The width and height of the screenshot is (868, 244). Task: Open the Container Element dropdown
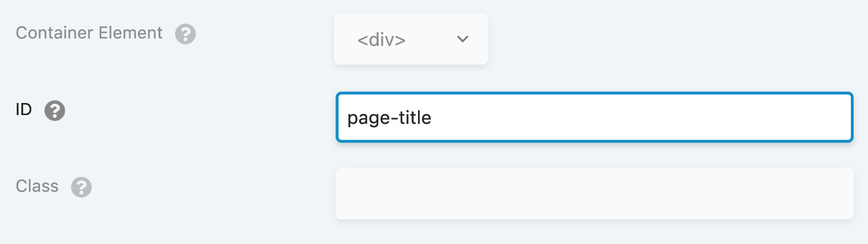coord(411,39)
